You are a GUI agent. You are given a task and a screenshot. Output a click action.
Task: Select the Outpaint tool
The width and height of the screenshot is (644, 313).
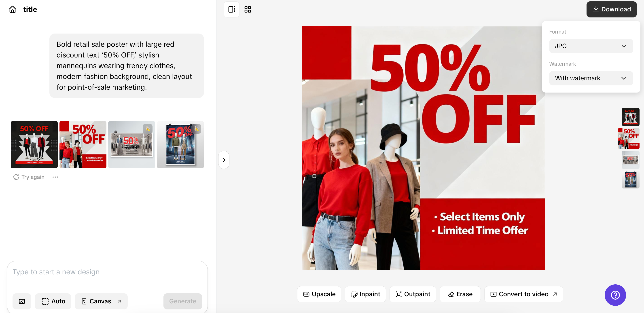click(x=413, y=294)
